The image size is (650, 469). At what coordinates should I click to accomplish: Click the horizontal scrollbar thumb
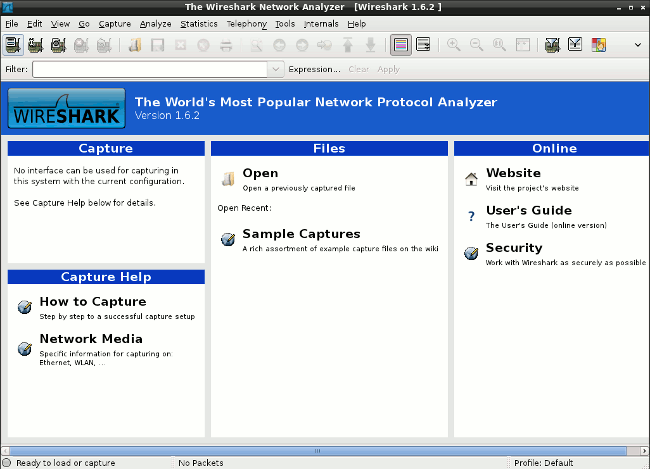[318, 451]
